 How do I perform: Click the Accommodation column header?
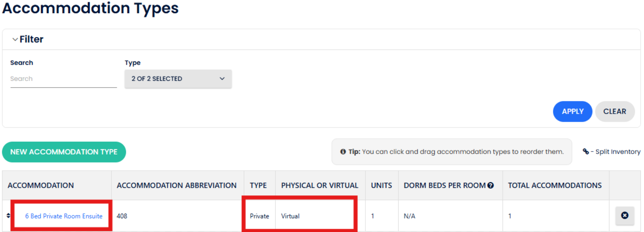[41, 186]
